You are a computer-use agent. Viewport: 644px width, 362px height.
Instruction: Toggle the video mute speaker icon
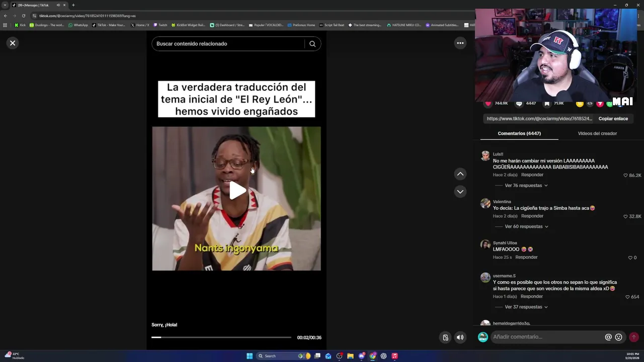[x=460, y=337]
